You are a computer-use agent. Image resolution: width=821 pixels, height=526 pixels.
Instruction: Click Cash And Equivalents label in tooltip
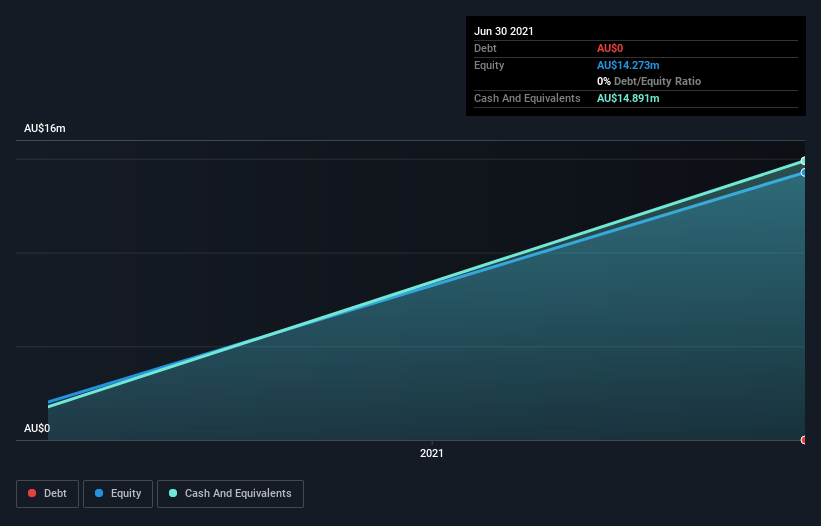coord(527,98)
